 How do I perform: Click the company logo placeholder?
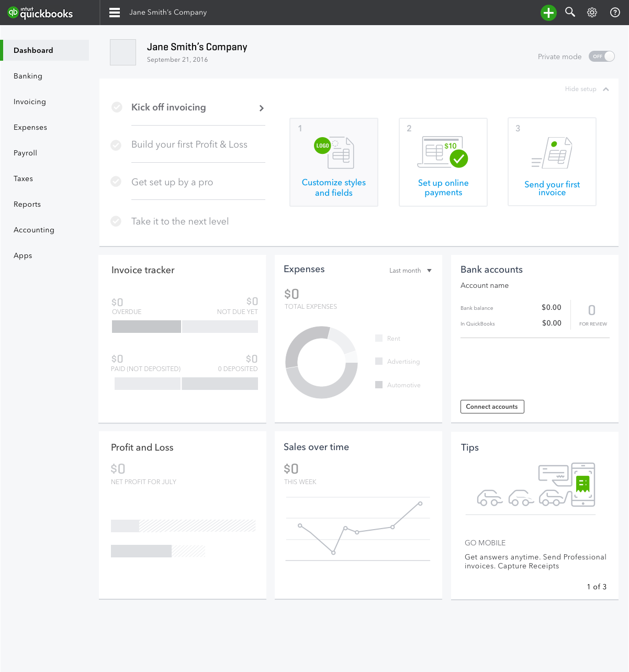[123, 52]
